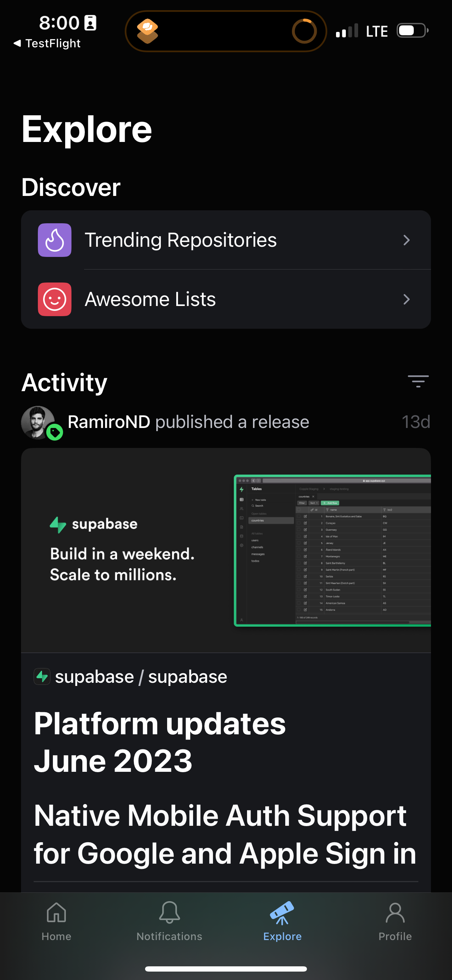Open the Platform updates June 2023 heading

point(160,742)
